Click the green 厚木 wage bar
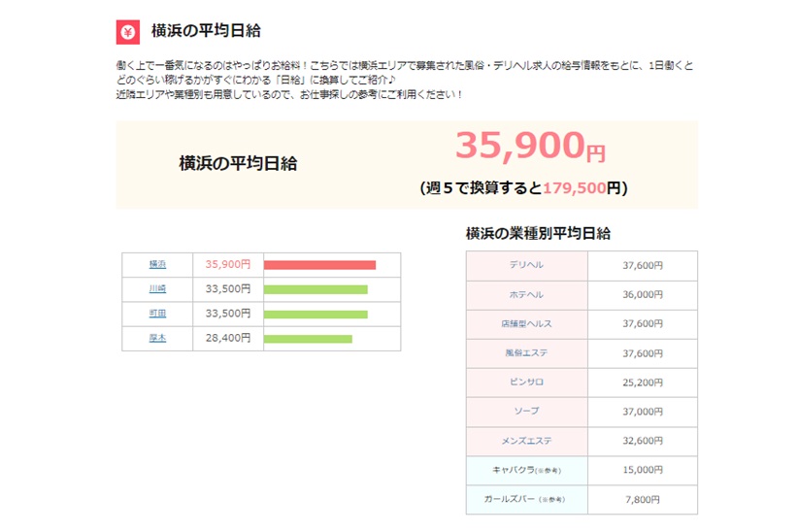 (308, 338)
